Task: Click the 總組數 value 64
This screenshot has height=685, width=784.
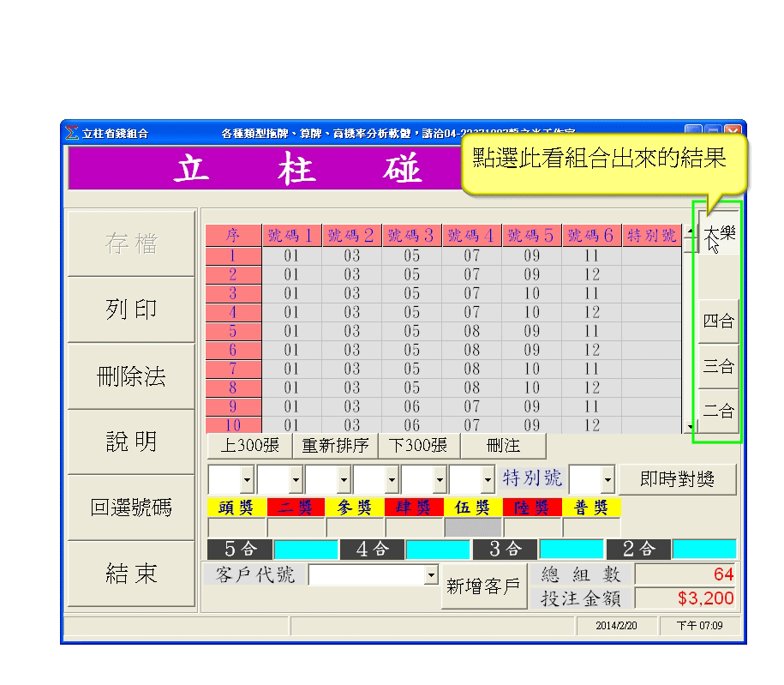Action: coord(685,574)
